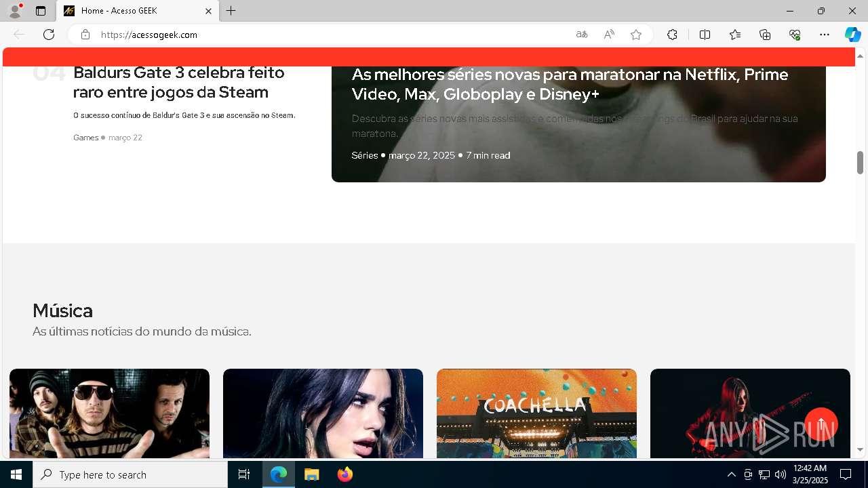Viewport: 868px width, 488px height.
Task: Open a new tab with plus button
Action: (x=231, y=11)
